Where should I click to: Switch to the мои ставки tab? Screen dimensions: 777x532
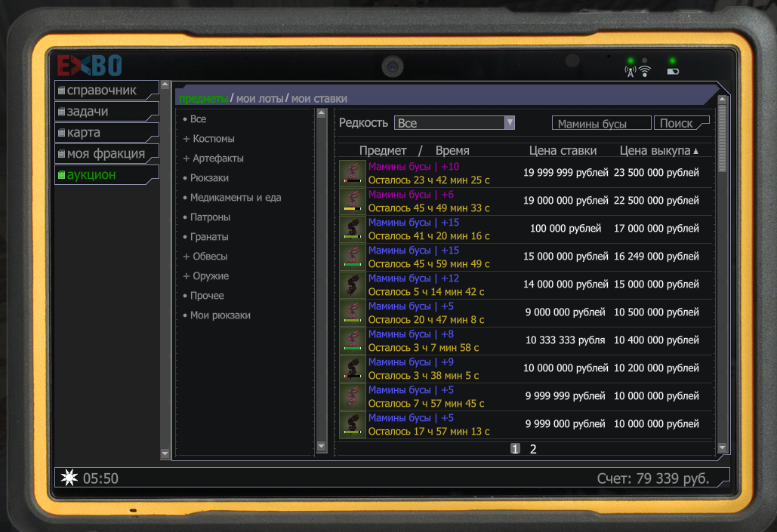(319, 99)
